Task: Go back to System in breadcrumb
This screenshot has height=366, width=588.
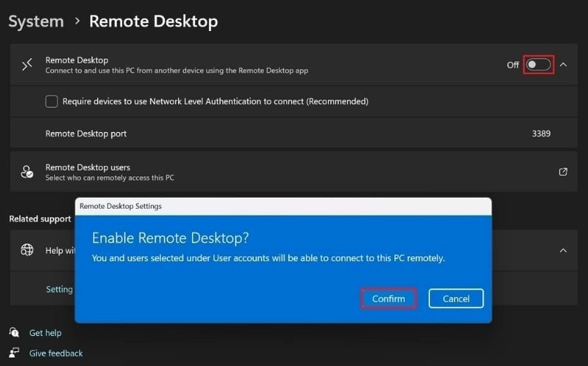Action: pos(36,21)
